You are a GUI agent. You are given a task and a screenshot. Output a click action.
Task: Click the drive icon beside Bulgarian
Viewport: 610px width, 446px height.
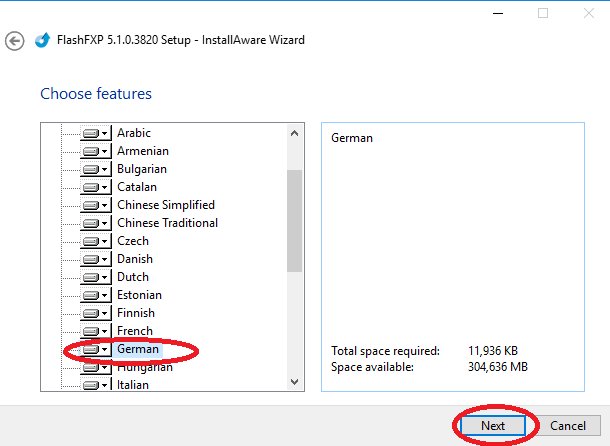pos(91,169)
